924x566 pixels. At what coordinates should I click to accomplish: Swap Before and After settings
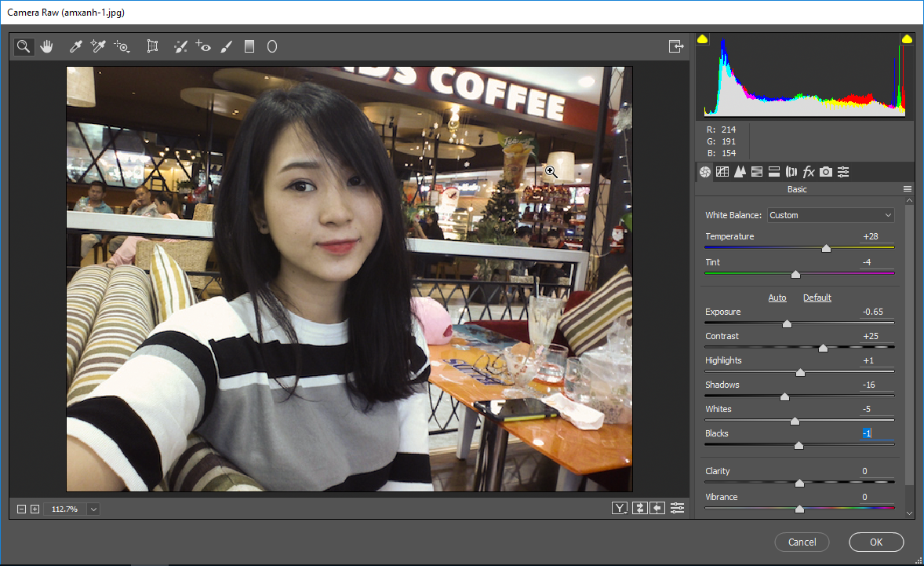click(x=640, y=508)
